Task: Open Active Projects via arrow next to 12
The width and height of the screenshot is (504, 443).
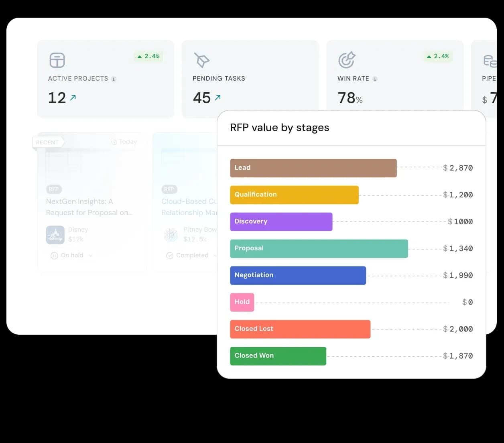Action: (73, 98)
